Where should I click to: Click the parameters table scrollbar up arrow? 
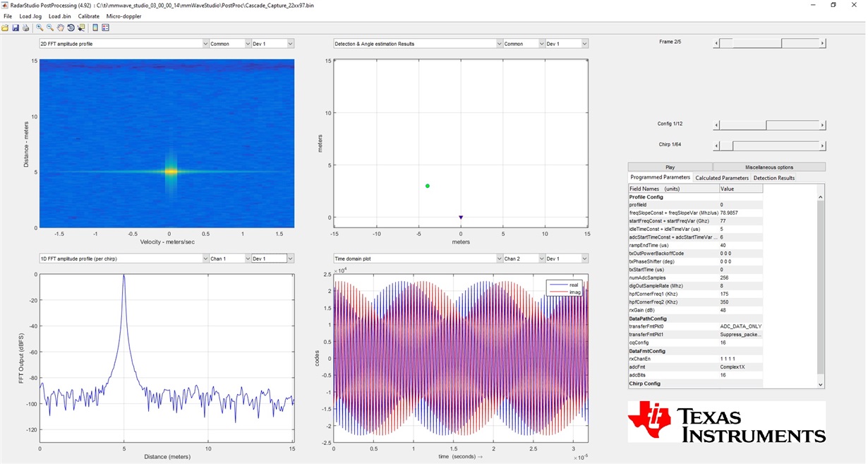(821, 197)
